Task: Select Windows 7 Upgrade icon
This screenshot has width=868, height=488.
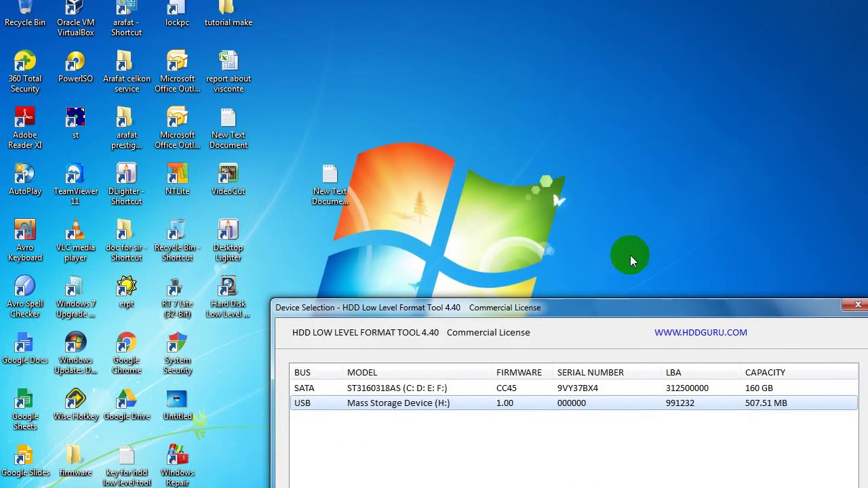Action: [75, 296]
